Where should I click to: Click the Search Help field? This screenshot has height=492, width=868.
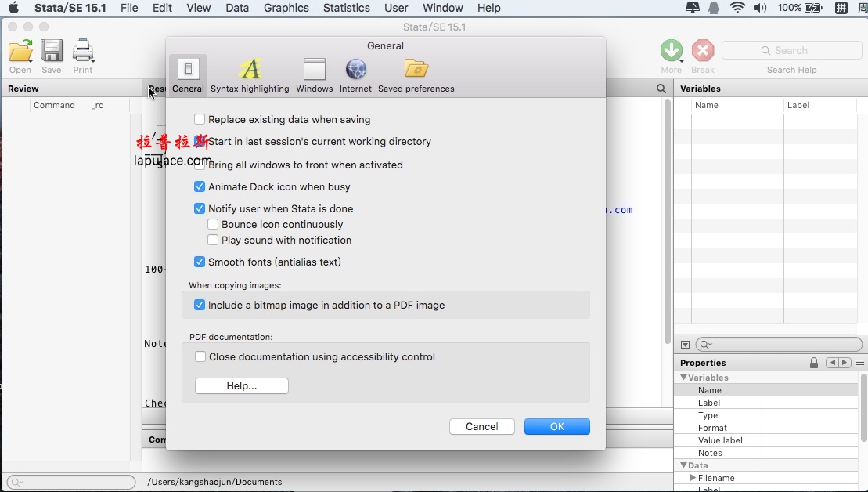pos(791,50)
